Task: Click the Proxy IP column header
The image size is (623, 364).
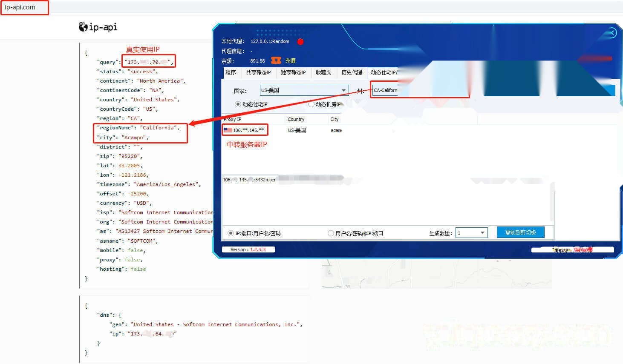Action: click(x=233, y=119)
